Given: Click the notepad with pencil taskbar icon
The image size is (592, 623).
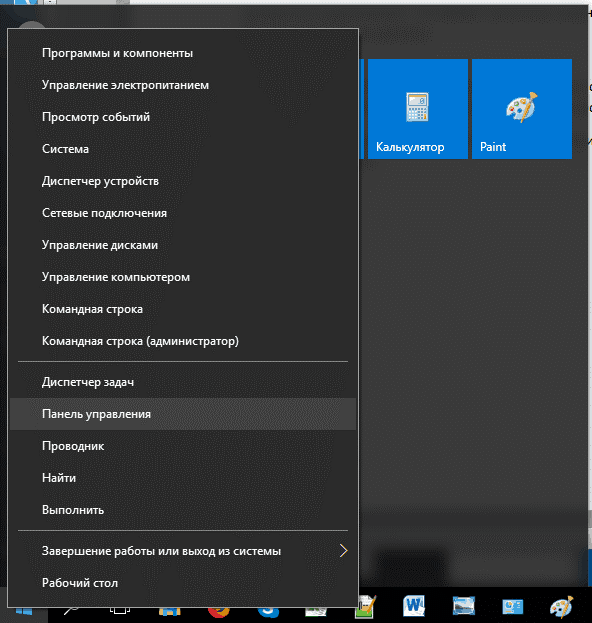Looking at the screenshot, I should tap(366, 607).
